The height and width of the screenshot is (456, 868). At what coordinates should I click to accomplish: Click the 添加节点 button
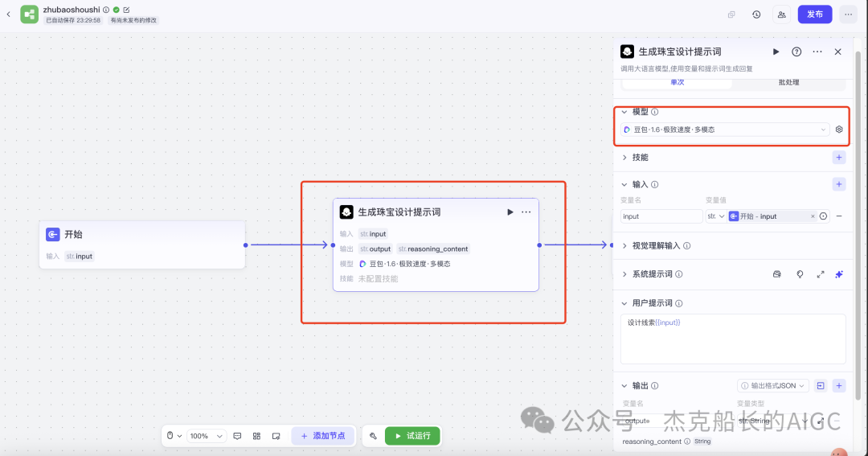[323, 436]
